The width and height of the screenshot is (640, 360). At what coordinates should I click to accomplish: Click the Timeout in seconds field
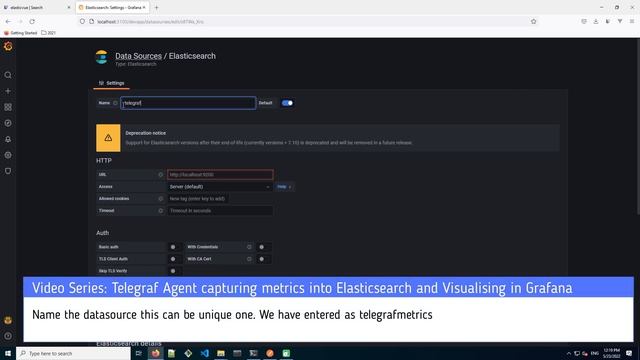click(x=220, y=211)
